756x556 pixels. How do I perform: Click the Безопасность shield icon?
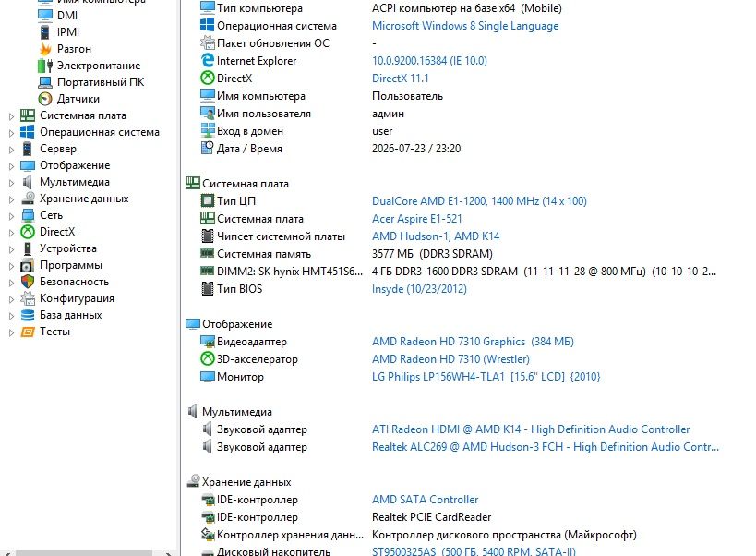coord(28,282)
